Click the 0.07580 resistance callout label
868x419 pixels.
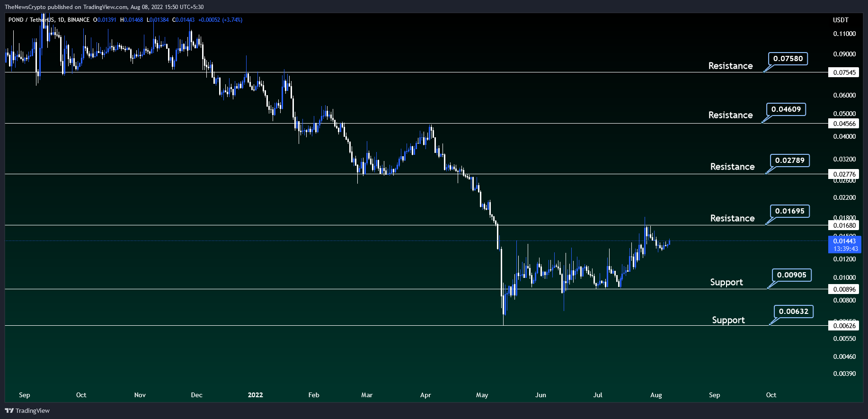(x=788, y=59)
